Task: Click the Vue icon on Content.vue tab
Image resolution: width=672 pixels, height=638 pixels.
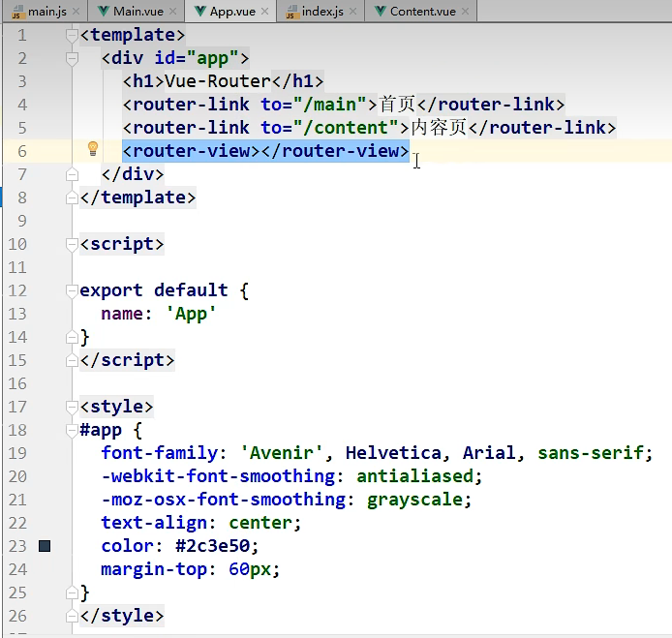Action: tap(380, 12)
